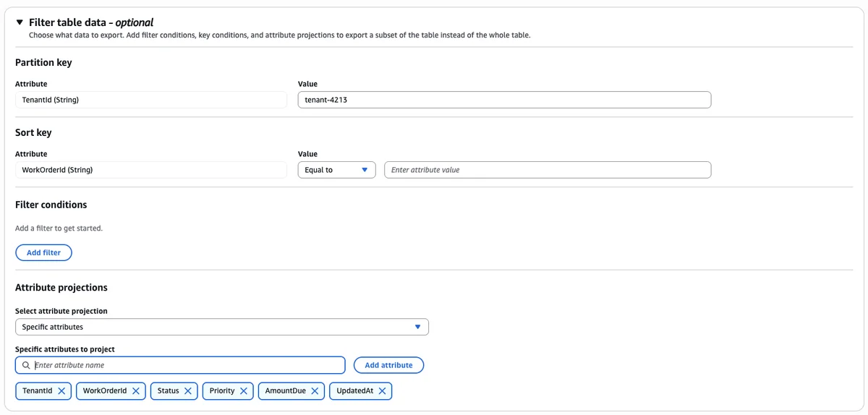Click the WorkOrderId (String) attribute field

[151, 170]
